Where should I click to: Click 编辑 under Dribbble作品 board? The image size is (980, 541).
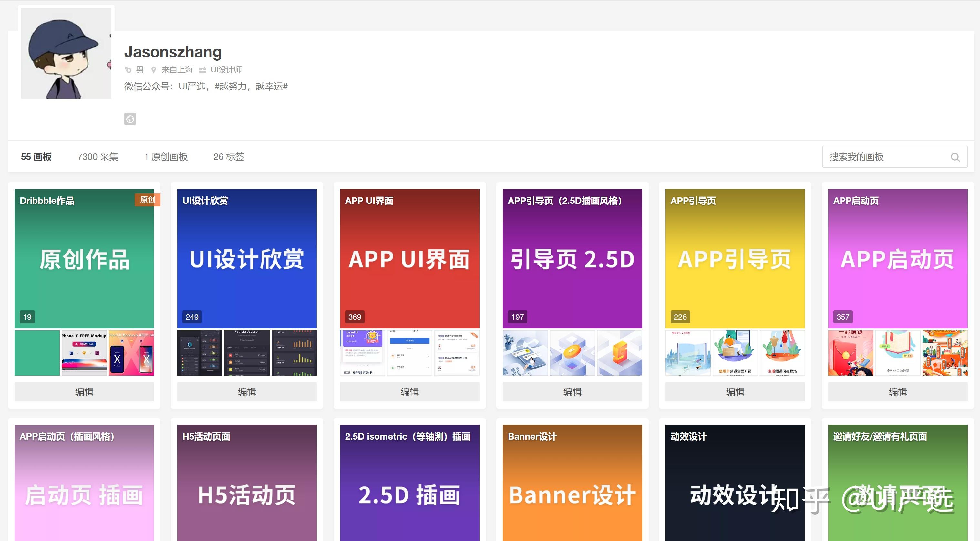point(84,391)
